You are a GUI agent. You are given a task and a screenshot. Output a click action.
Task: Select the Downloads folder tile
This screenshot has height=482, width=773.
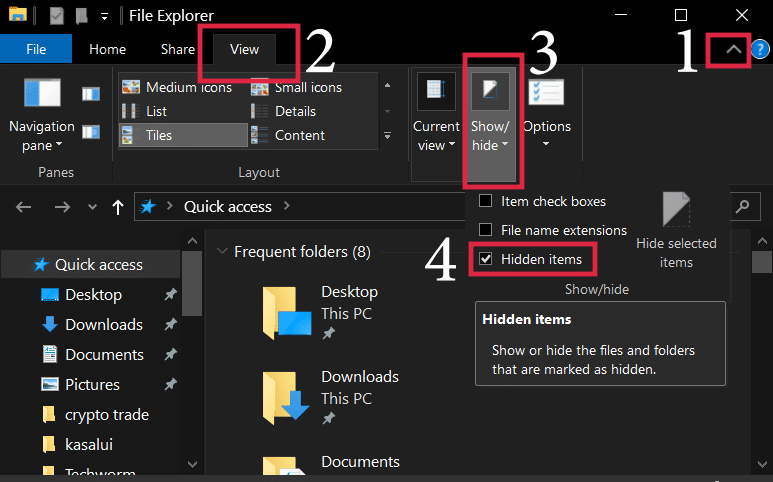330,398
